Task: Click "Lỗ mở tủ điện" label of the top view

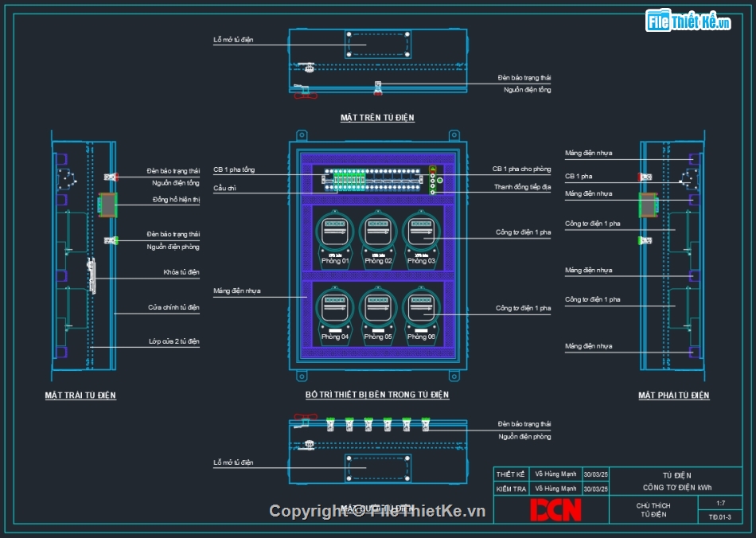Action: pyautogui.click(x=233, y=40)
